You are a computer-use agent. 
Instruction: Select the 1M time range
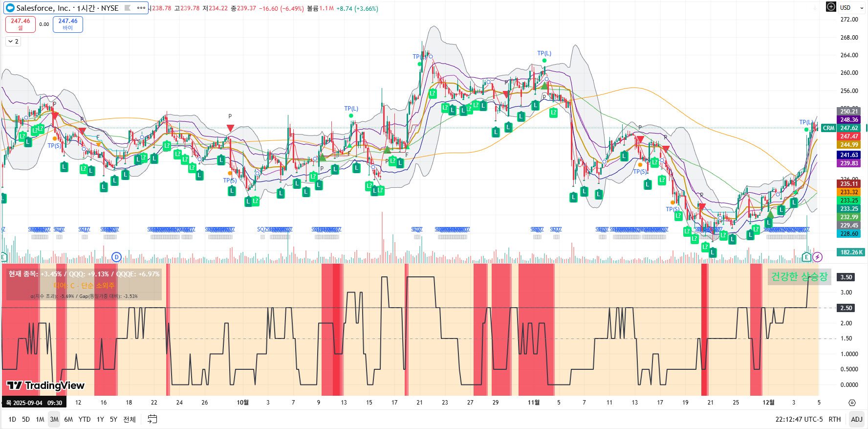(40, 419)
